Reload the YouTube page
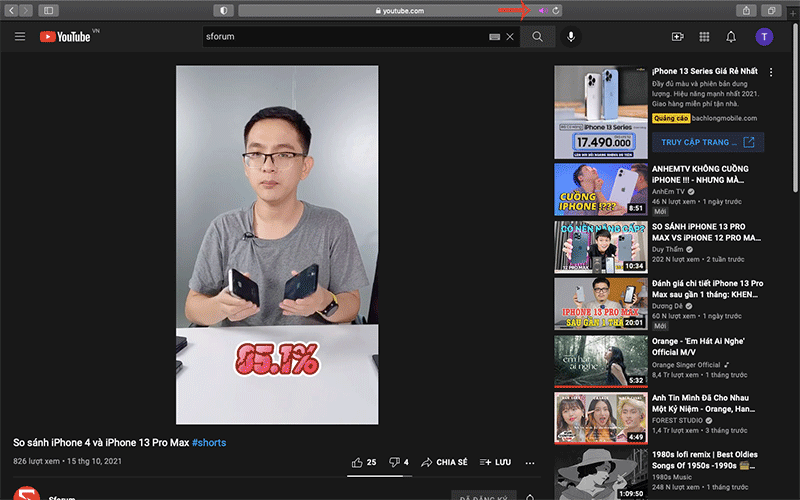This screenshot has width=800, height=500. [556, 10]
